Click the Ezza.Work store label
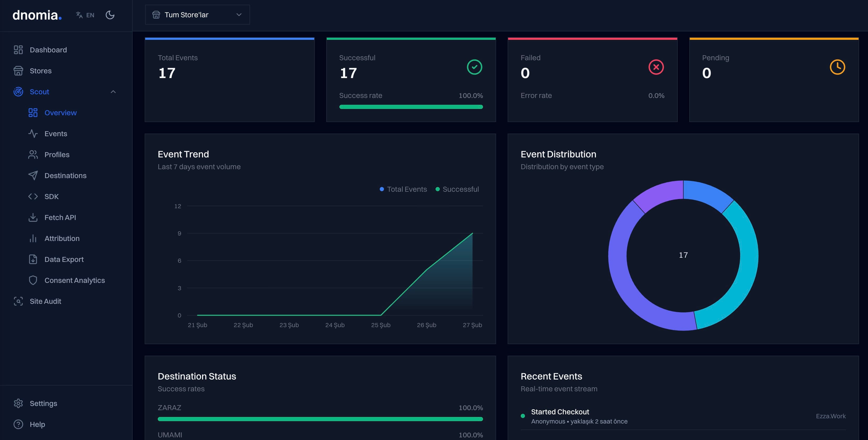This screenshot has width=868, height=440. coord(831,416)
